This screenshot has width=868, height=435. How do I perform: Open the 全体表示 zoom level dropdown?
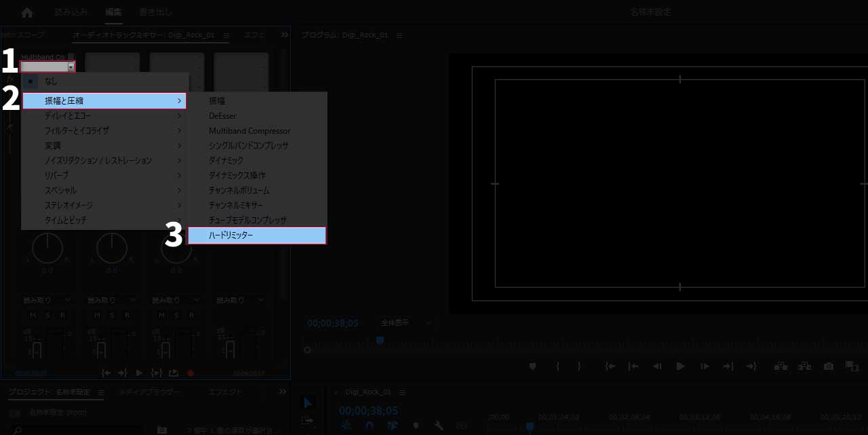405,323
